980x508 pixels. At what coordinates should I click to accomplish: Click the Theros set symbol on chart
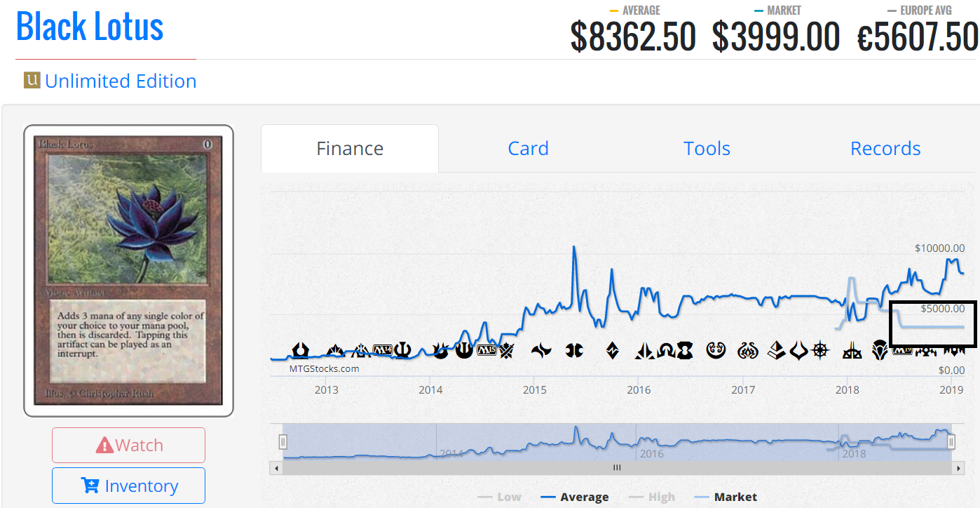[404, 349]
